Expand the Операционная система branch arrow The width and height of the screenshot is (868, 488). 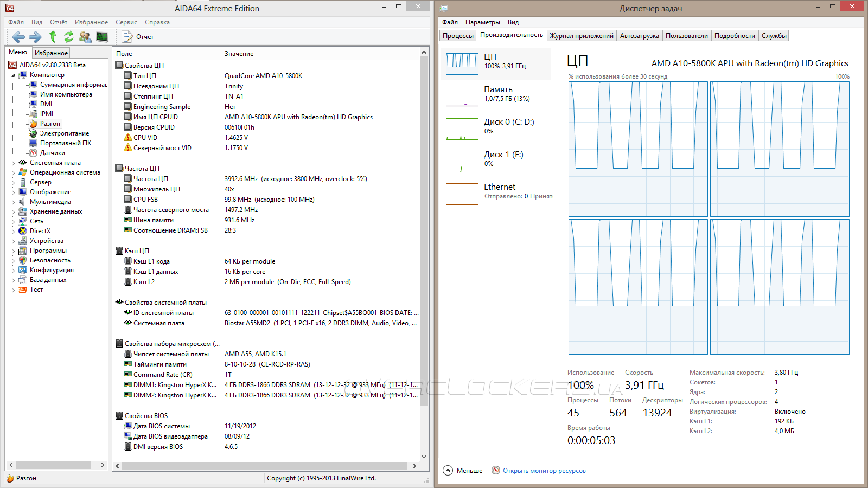pos(14,172)
